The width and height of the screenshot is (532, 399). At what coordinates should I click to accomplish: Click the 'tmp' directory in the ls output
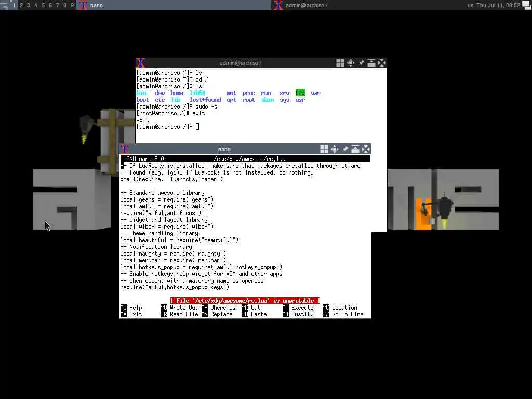click(300, 93)
